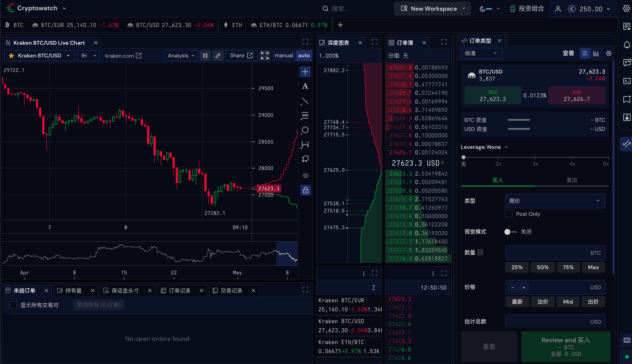Select the rectangle shape tool
This screenshot has height=364, width=632.
[305, 159]
